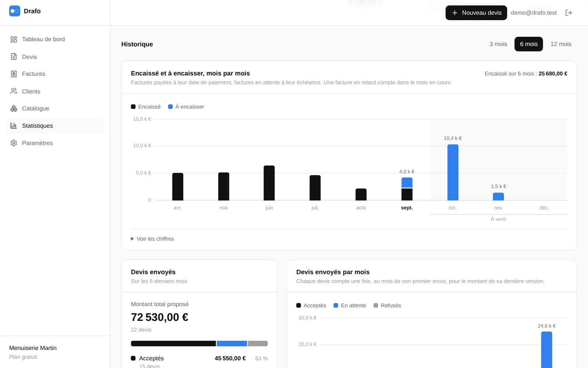Screen dimensions: 588x368
Task: Click the logout icon
Action: 569,13
